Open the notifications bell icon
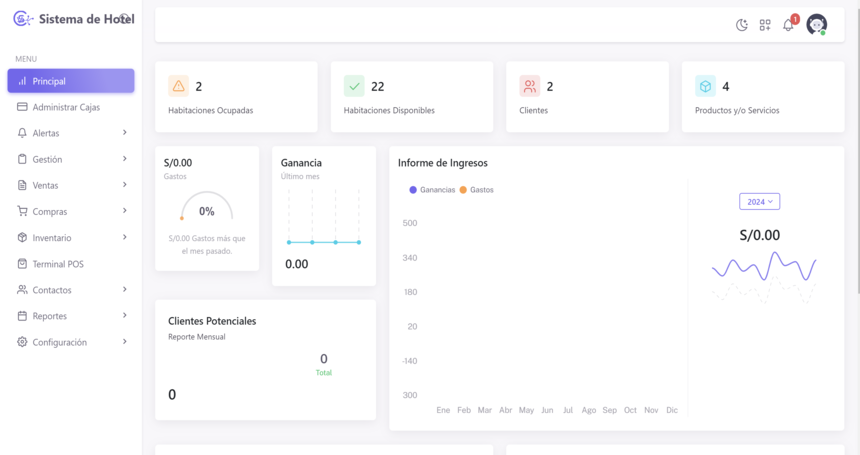This screenshot has width=860, height=455. point(788,25)
